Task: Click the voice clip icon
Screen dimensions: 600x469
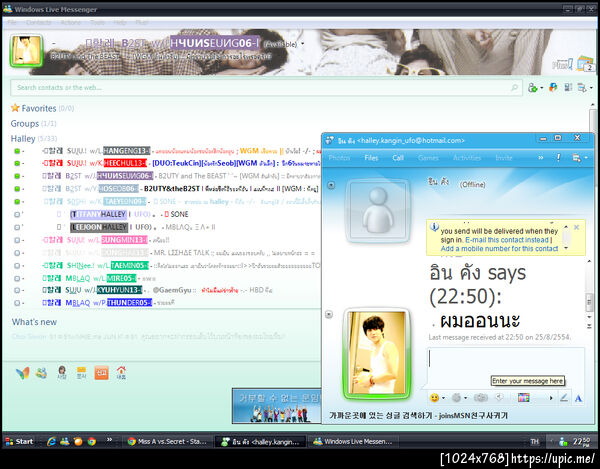Action: 499,397
